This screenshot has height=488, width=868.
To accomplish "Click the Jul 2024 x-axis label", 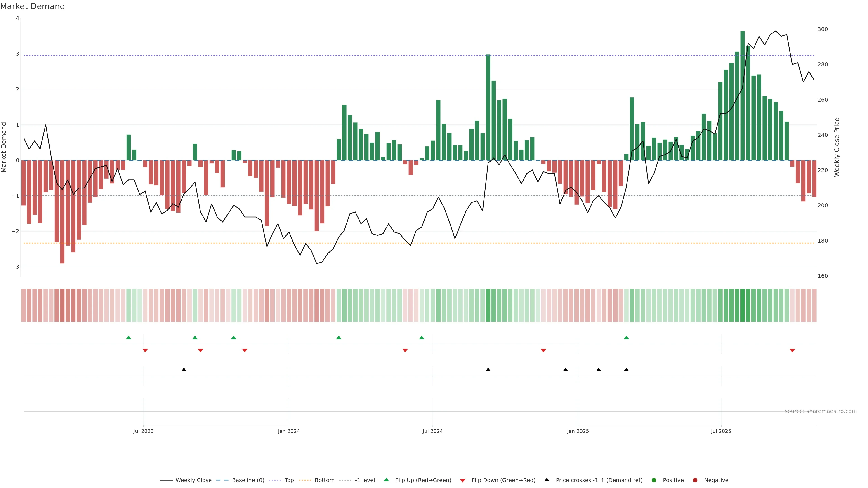I will coord(433,431).
